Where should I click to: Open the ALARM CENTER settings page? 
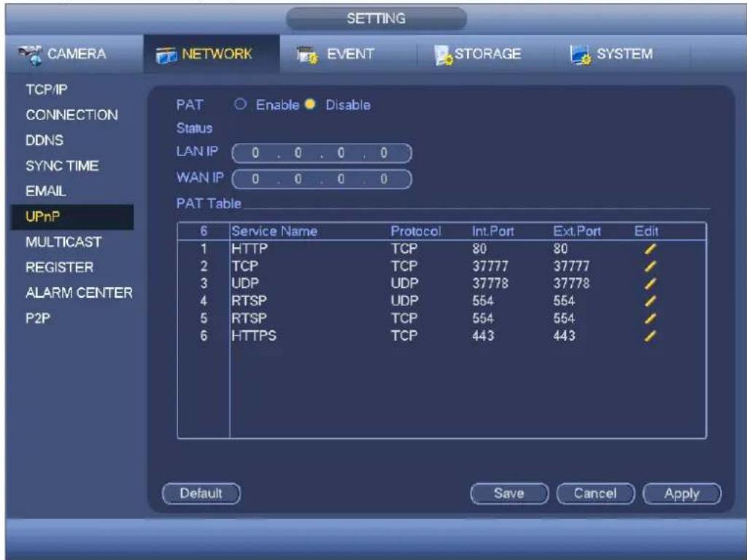click(79, 293)
